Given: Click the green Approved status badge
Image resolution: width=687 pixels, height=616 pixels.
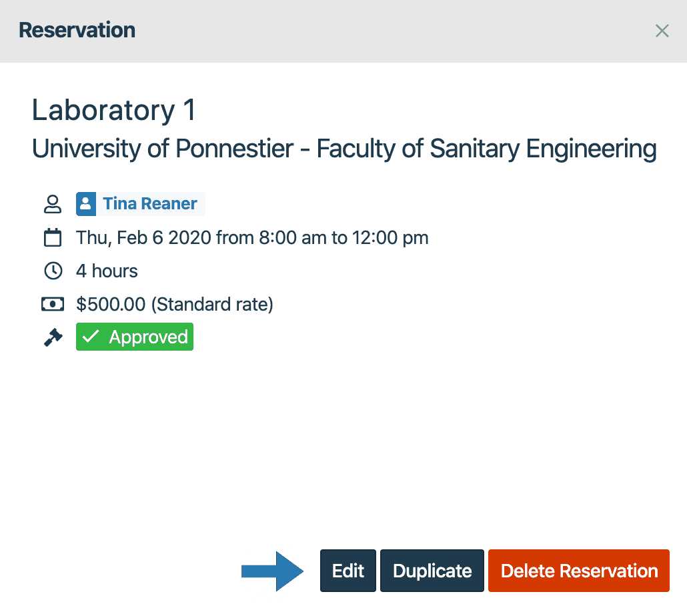Looking at the screenshot, I should pyautogui.click(x=134, y=337).
